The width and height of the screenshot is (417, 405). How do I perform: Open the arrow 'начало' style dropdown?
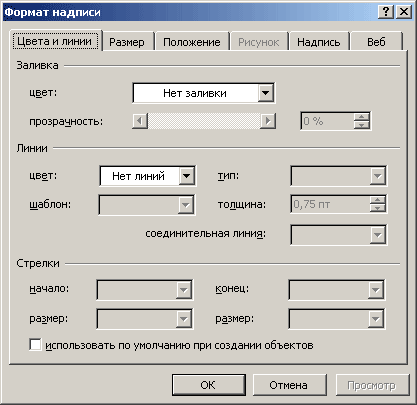click(145, 290)
